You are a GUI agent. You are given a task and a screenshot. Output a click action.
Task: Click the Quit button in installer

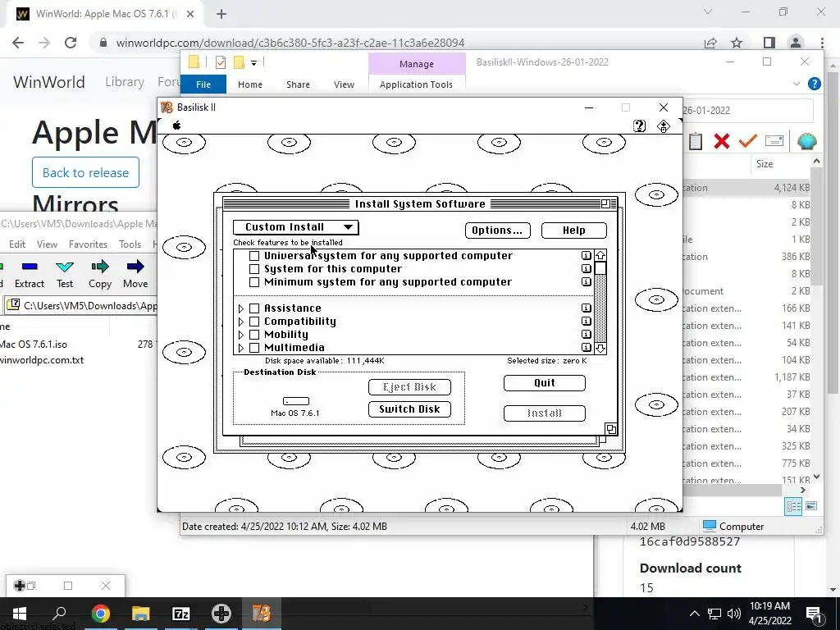pyautogui.click(x=545, y=383)
